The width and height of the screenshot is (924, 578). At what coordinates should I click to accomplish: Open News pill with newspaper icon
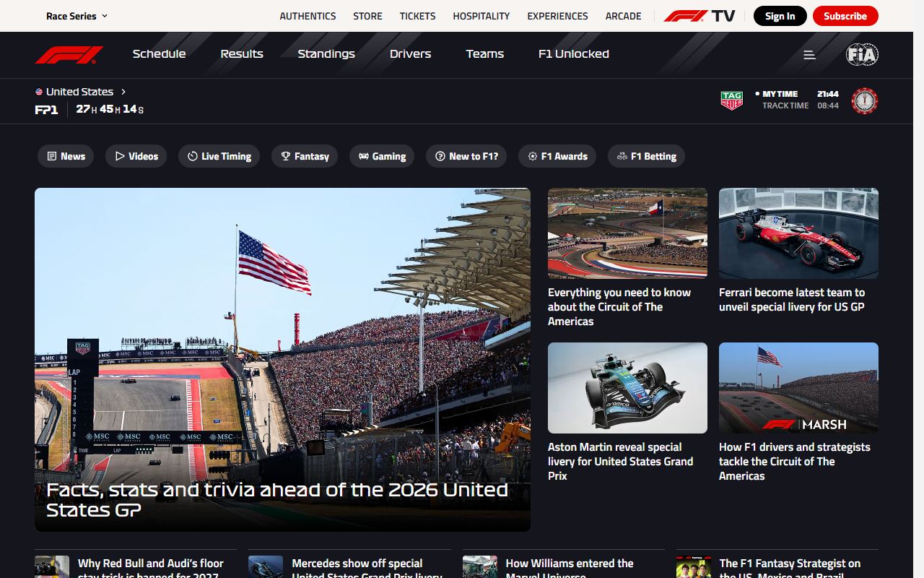pos(66,156)
